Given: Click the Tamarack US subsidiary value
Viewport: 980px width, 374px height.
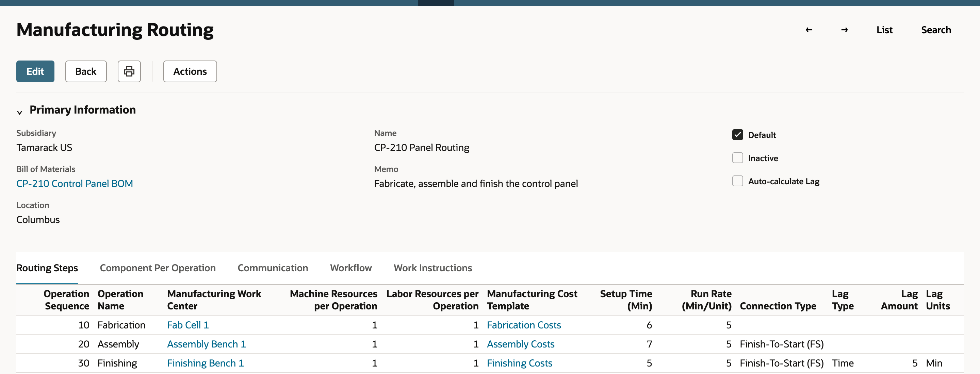Looking at the screenshot, I should (44, 148).
